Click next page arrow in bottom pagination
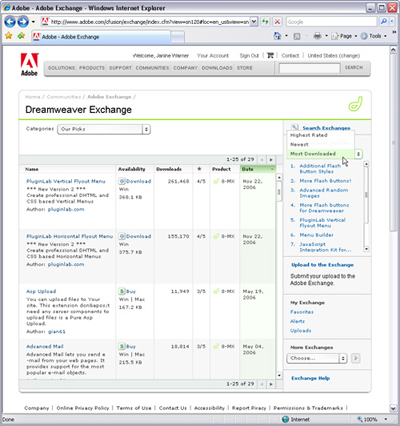The height and width of the screenshot is (426, 400). (x=271, y=384)
